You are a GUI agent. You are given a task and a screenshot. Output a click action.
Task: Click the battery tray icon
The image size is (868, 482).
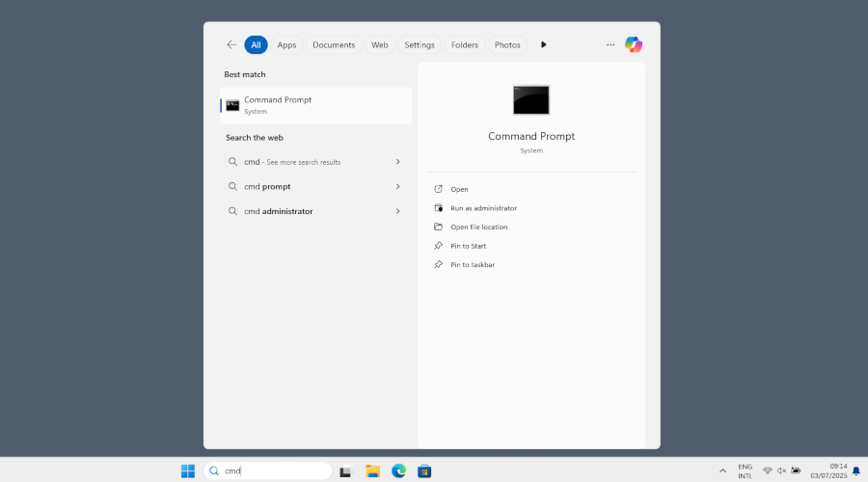click(x=796, y=471)
